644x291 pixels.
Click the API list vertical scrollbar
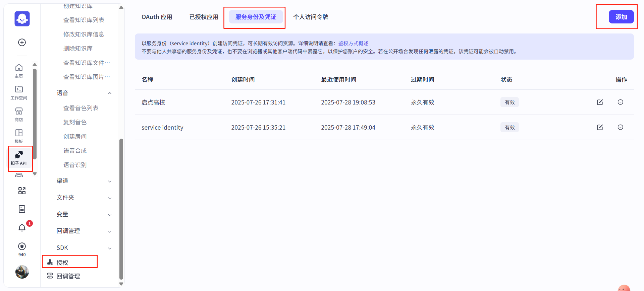pyautogui.click(x=121, y=208)
